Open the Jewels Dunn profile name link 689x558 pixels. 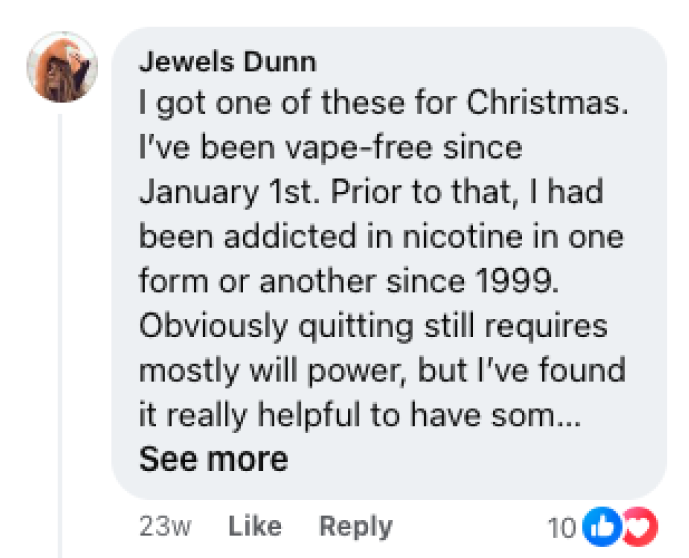[x=227, y=61]
